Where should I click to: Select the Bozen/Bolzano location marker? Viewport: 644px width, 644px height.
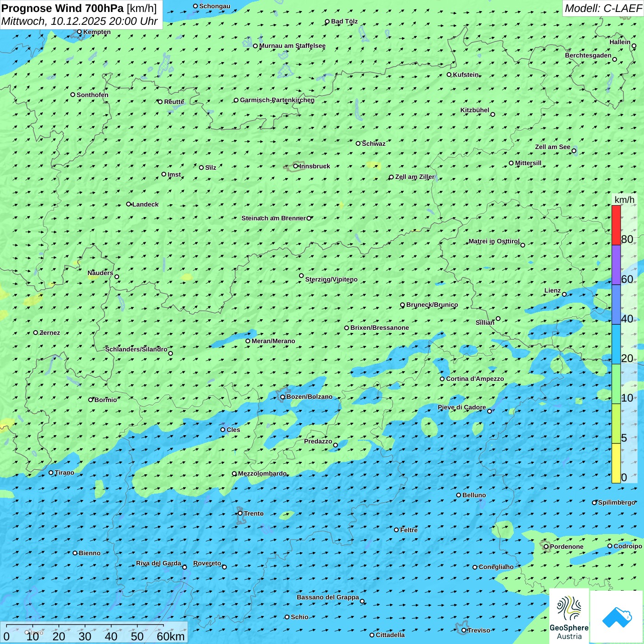283,397
